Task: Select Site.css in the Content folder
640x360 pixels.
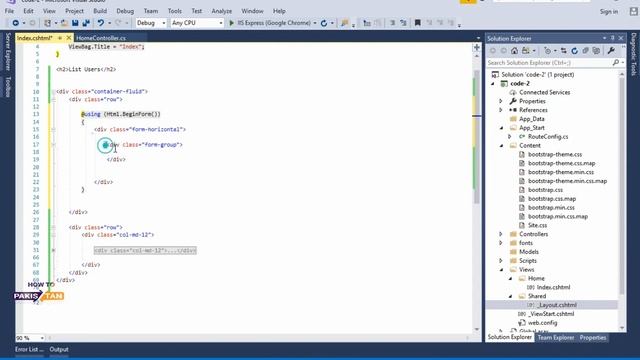Action: click(x=537, y=225)
